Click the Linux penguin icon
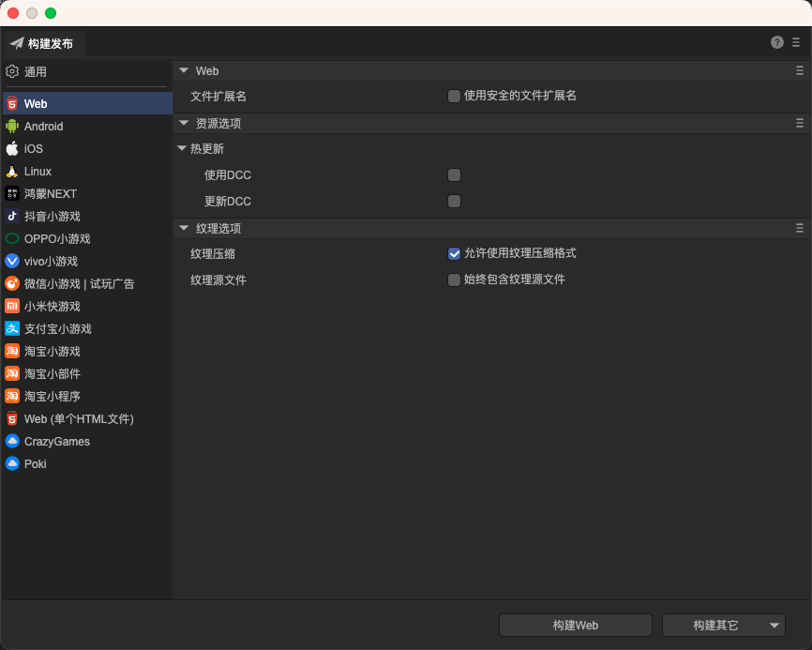 (12, 171)
